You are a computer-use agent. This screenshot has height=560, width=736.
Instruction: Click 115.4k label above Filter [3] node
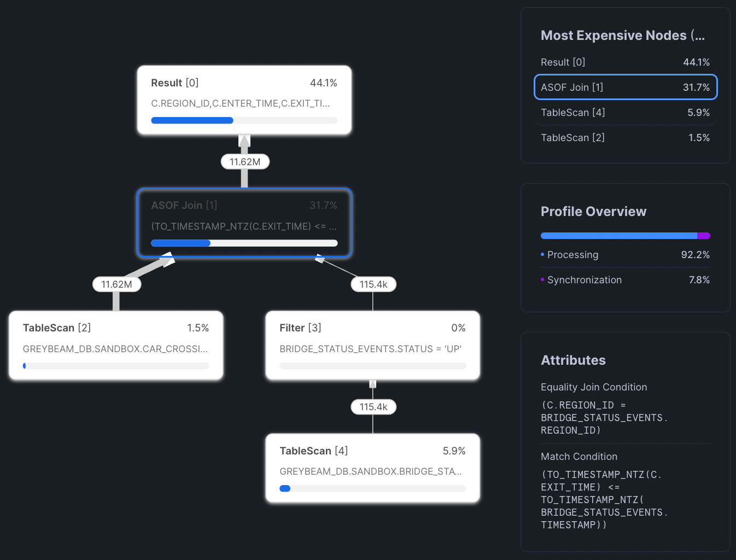373,284
